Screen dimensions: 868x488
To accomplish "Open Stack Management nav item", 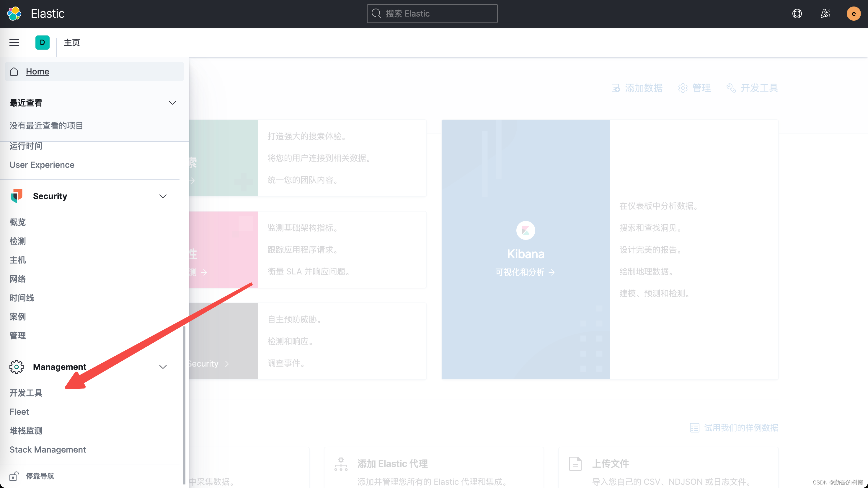I will coord(48,450).
